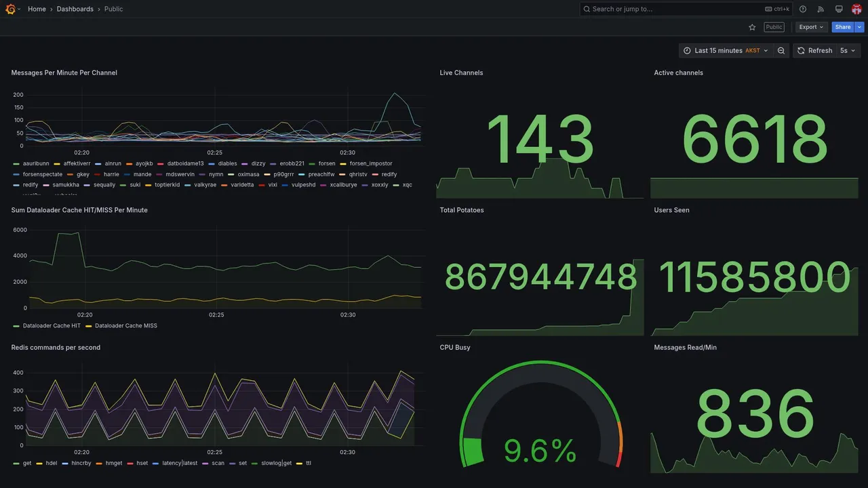Open the news feed RSS icon
The width and height of the screenshot is (868, 488).
coord(821,9)
